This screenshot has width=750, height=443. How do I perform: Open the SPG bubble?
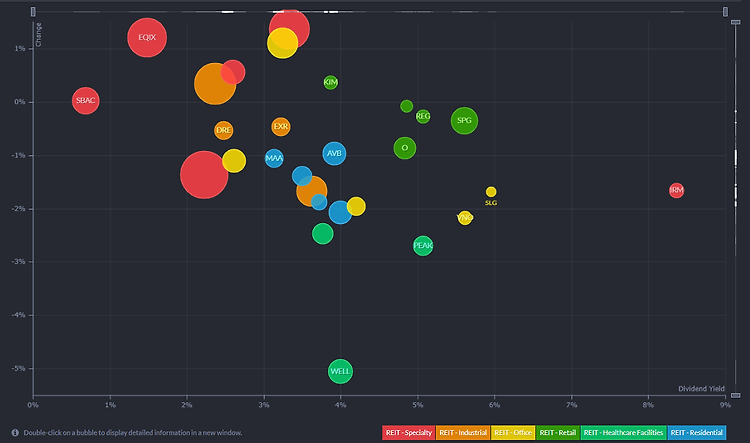tap(464, 121)
